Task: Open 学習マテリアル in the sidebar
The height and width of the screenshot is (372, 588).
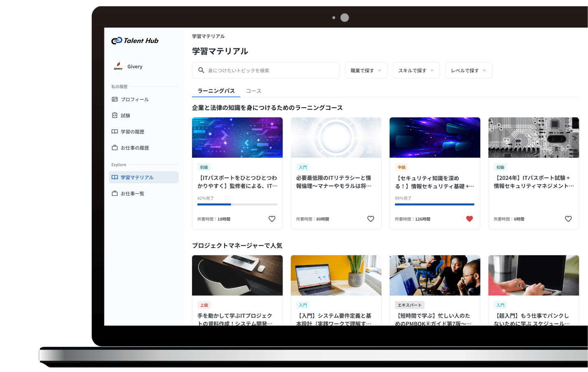Action: [137, 177]
